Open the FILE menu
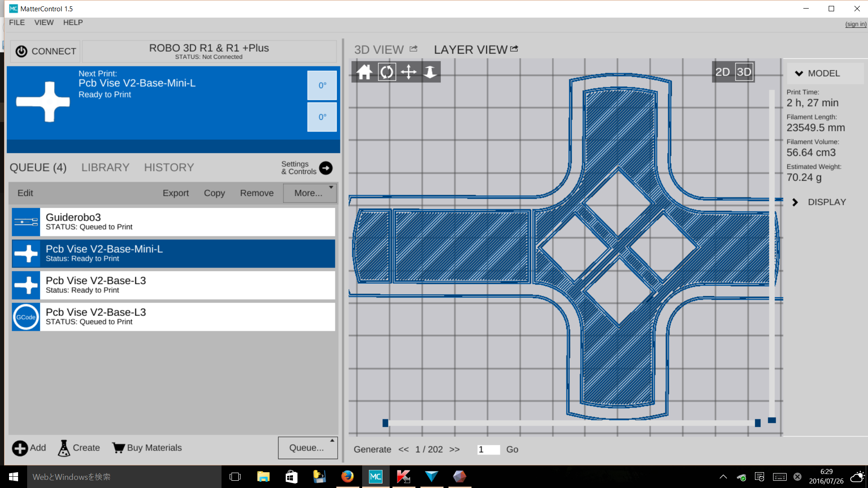 click(17, 23)
